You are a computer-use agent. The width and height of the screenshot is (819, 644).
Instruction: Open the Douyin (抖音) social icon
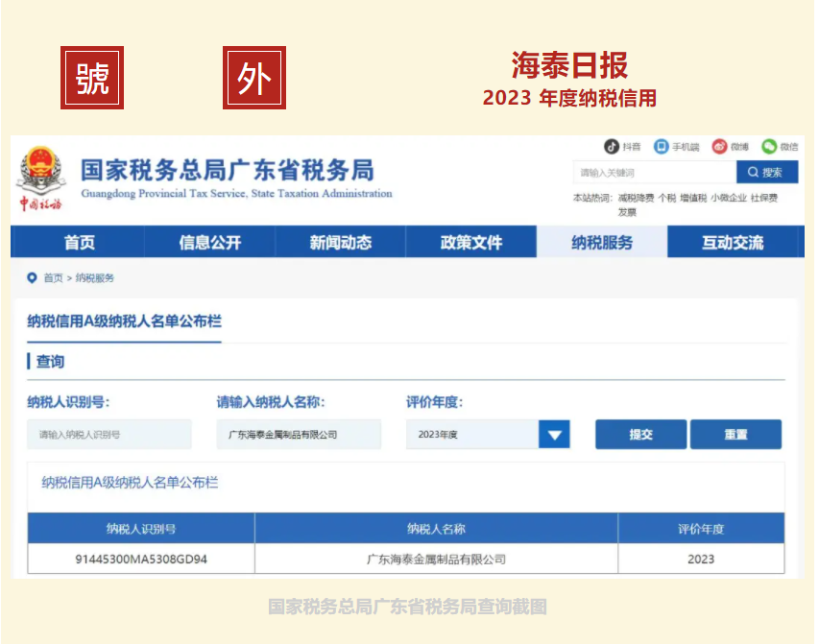point(611,147)
